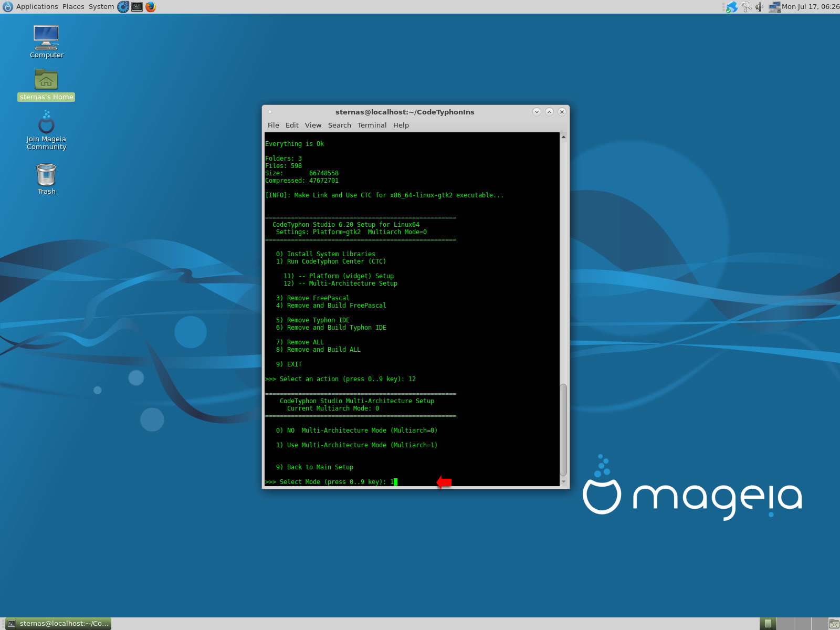The height and width of the screenshot is (630, 840).
Task: Launch Firefox from top panel
Action: point(151,7)
